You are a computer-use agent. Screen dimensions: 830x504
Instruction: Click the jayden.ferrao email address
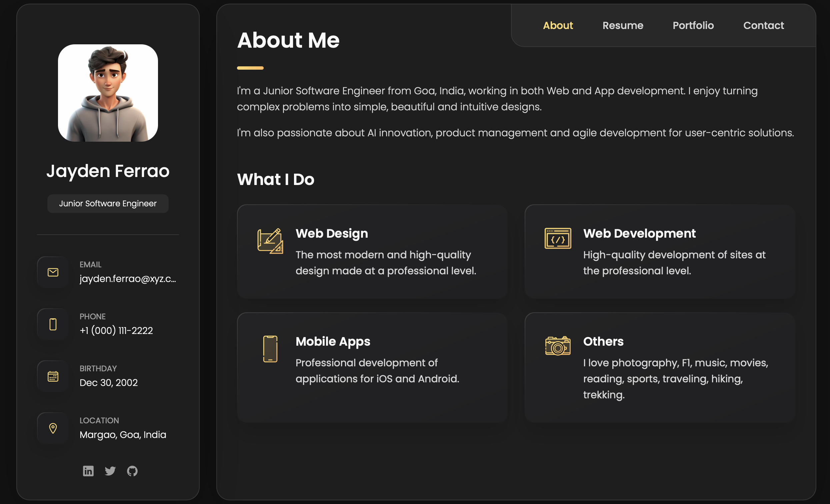(x=128, y=279)
